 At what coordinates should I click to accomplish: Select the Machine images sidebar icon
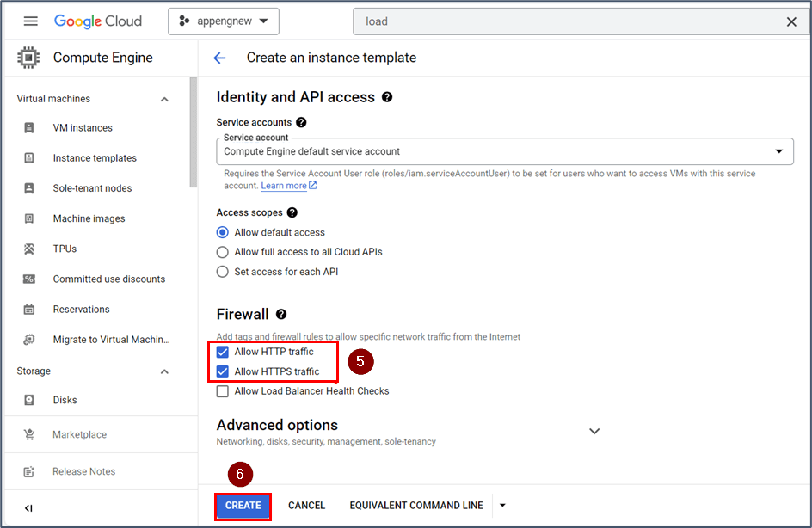(30, 218)
